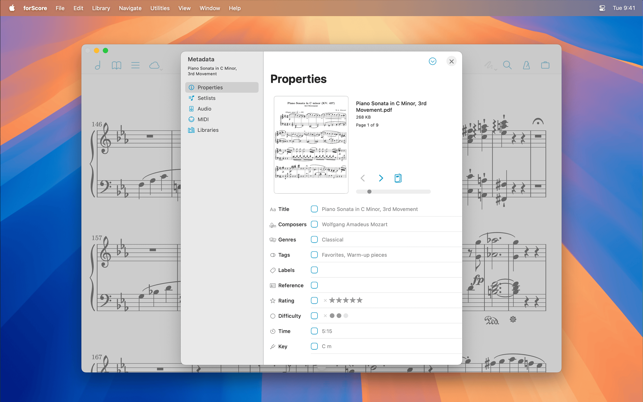Toggle the Title checkbox
This screenshot has width=643, height=402.
(x=314, y=209)
